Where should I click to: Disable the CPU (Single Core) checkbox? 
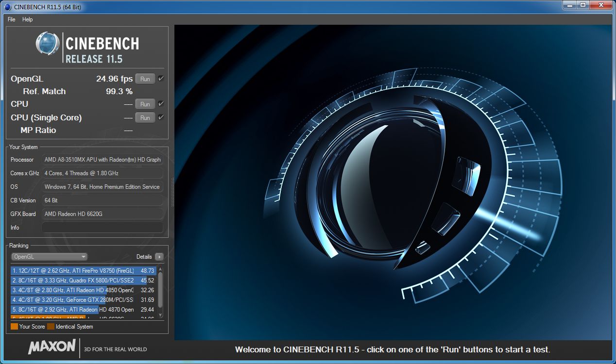click(161, 117)
